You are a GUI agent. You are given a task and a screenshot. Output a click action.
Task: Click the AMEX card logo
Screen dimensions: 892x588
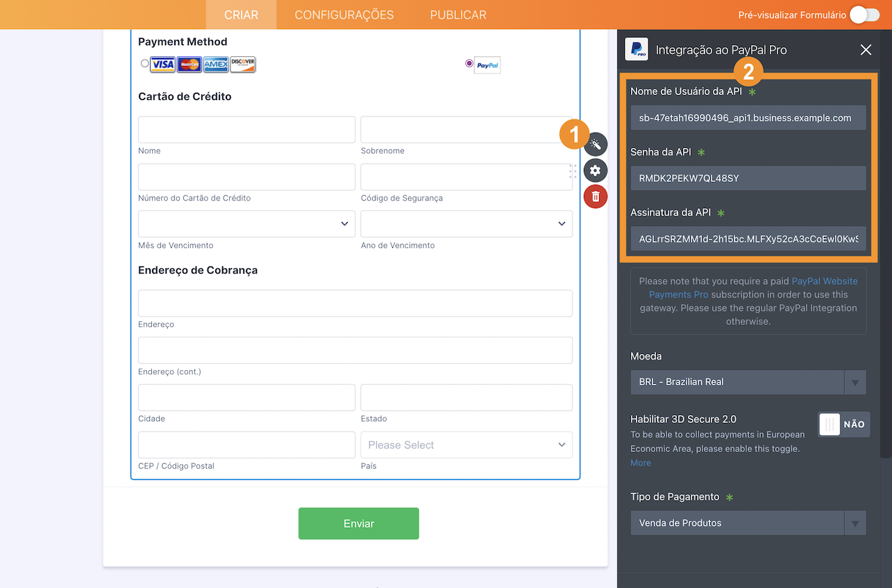216,65
